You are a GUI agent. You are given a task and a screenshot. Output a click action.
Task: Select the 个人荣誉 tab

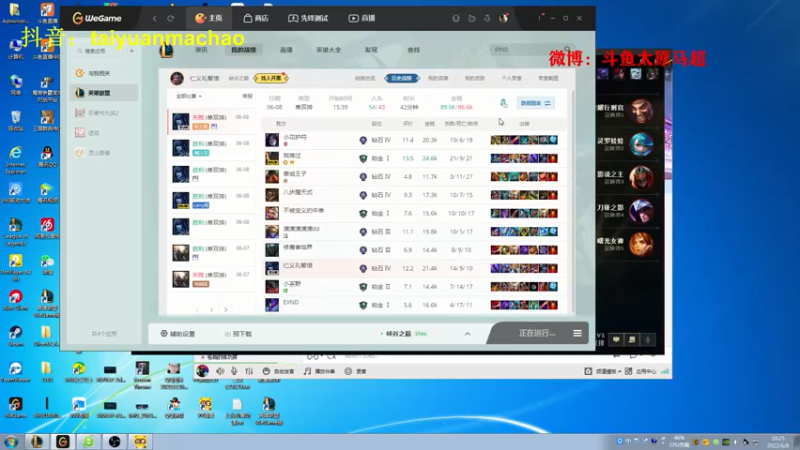(x=511, y=78)
